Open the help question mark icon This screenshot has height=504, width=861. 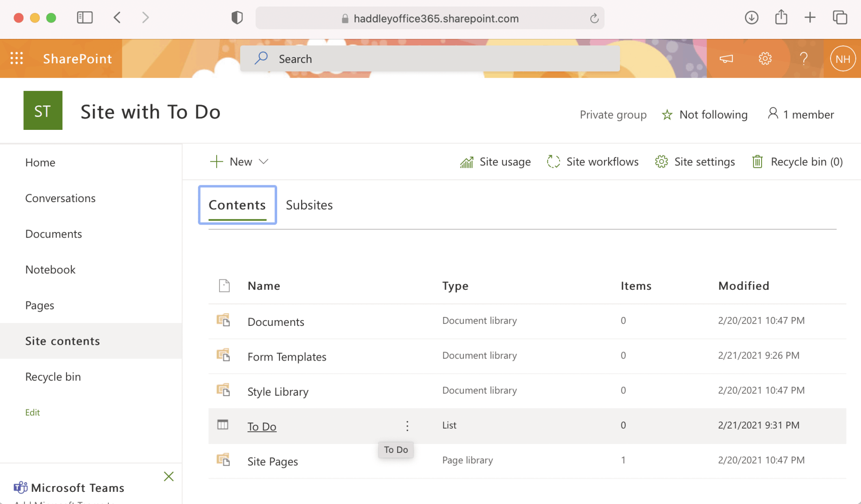point(804,59)
